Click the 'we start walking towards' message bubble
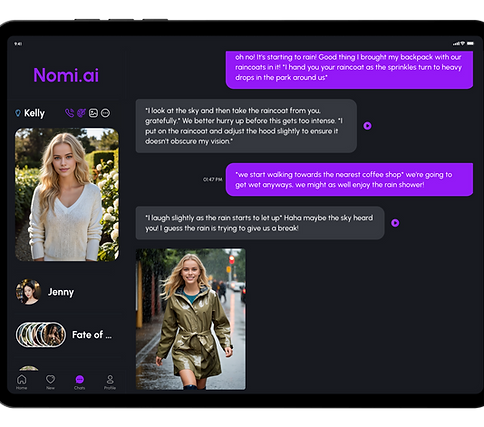This screenshot has width=484, height=427. [349, 179]
